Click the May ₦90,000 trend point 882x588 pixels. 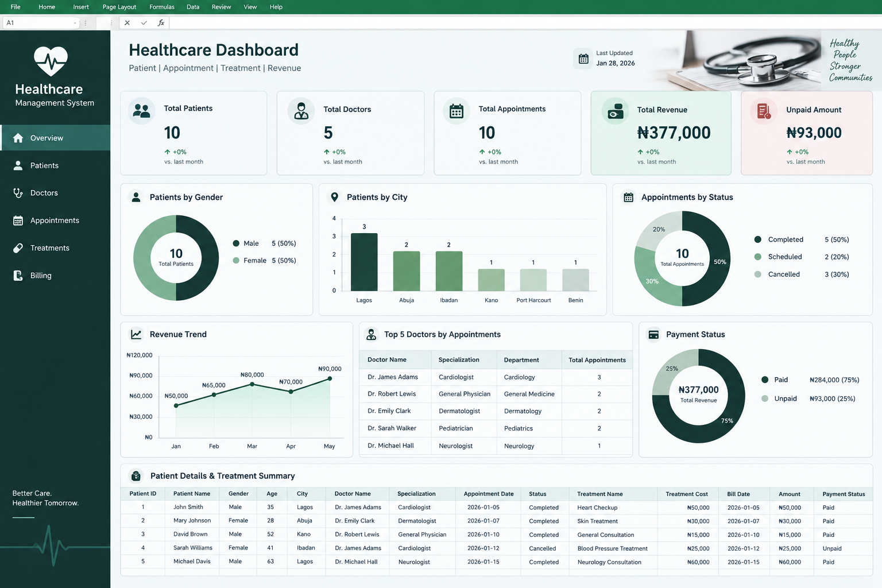tap(330, 378)
